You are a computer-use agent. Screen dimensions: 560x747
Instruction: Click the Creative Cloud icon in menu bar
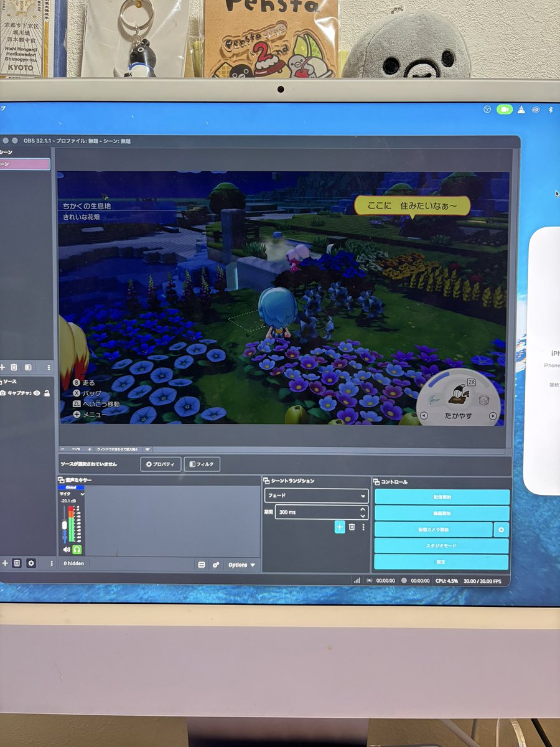[x=535, y=110]
